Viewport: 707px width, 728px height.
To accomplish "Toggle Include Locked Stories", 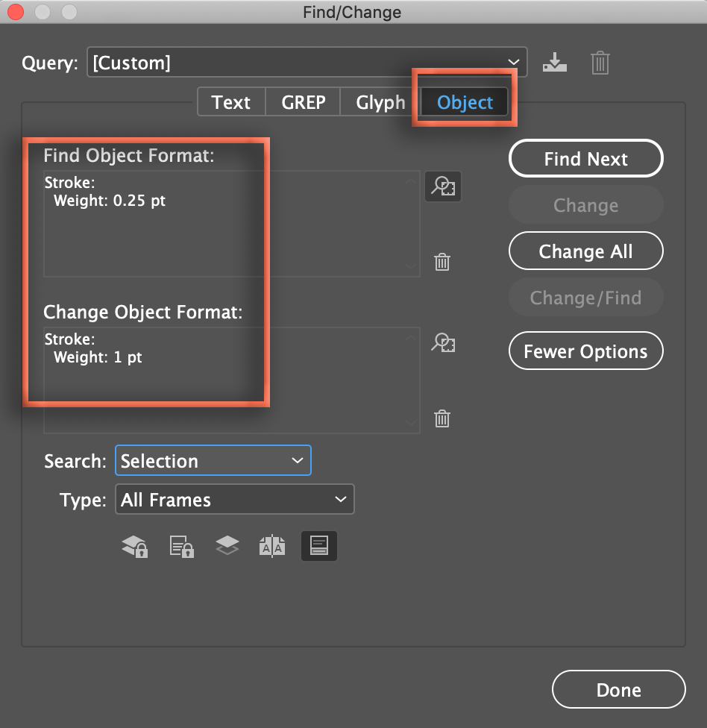I will tap(182, 547).
